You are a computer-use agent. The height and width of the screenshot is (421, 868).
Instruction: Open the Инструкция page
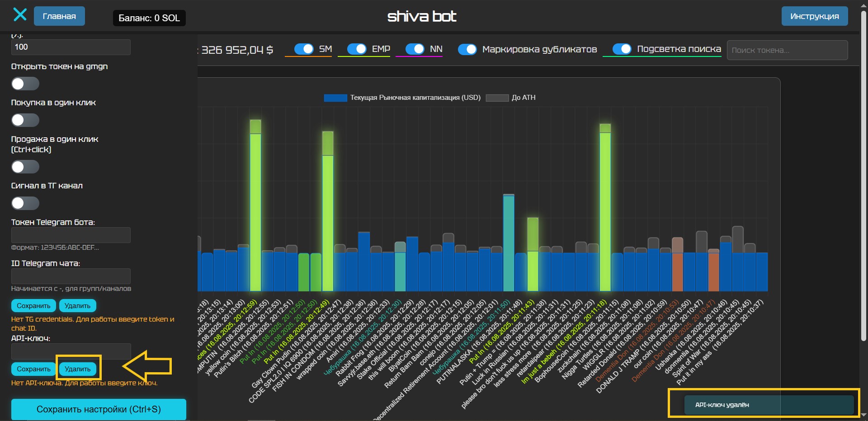(x=814, y=16)
